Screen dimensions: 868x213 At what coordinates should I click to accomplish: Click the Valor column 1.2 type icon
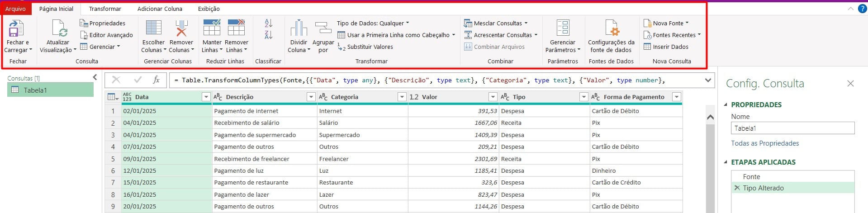coord(414,97)
